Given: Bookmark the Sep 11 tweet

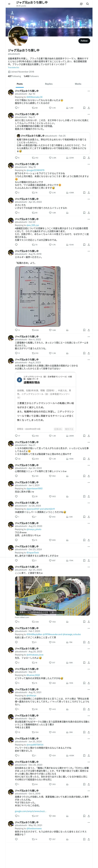Looking at the screenshot, I should coord(84,158).
